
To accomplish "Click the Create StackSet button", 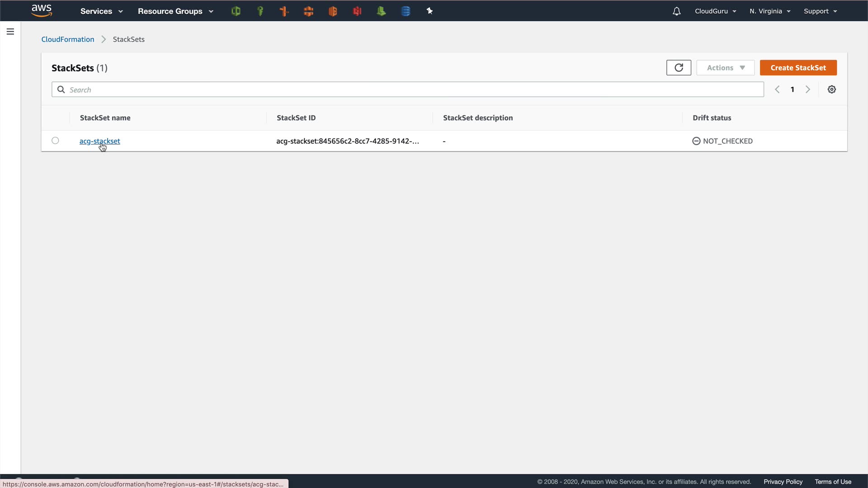I will 798,68.
